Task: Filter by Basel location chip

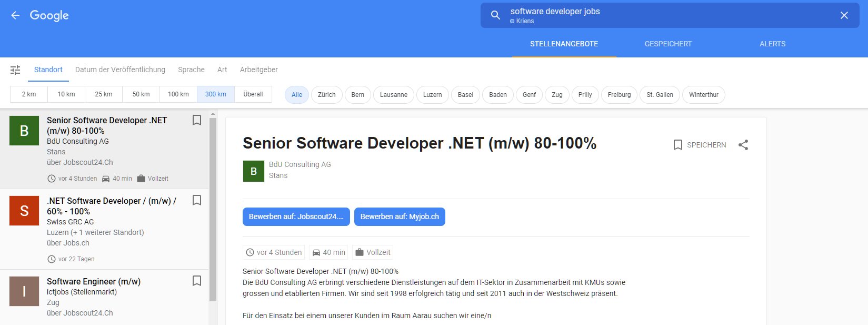Action: click(x=465, y=95)
